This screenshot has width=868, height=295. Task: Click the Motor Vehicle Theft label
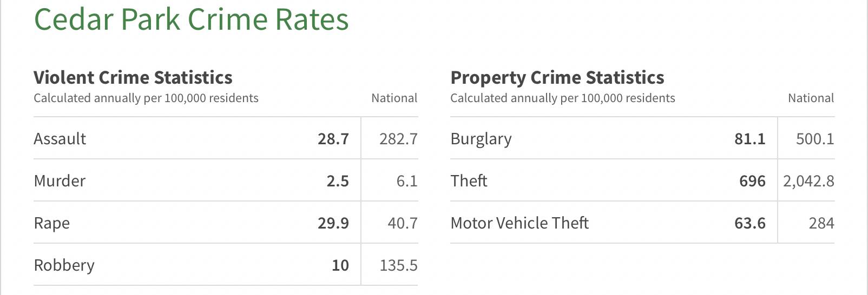520,223
